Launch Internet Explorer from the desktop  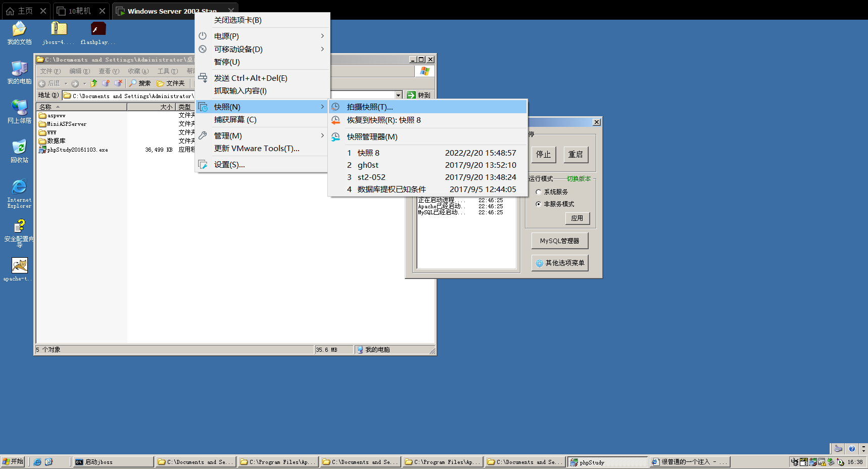click(19, 193)
